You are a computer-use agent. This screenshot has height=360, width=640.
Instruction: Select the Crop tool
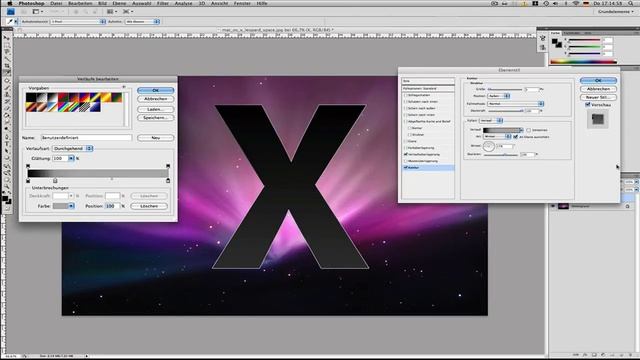coord(7,66)
